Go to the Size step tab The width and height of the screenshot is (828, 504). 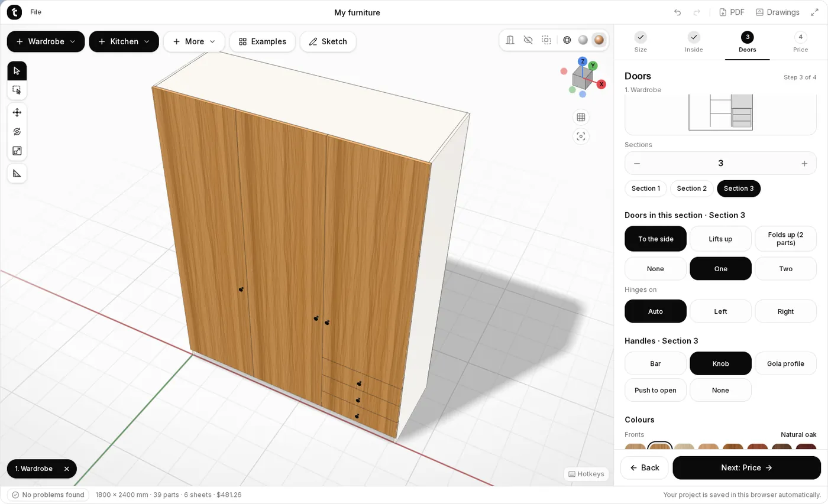(641, 43)
